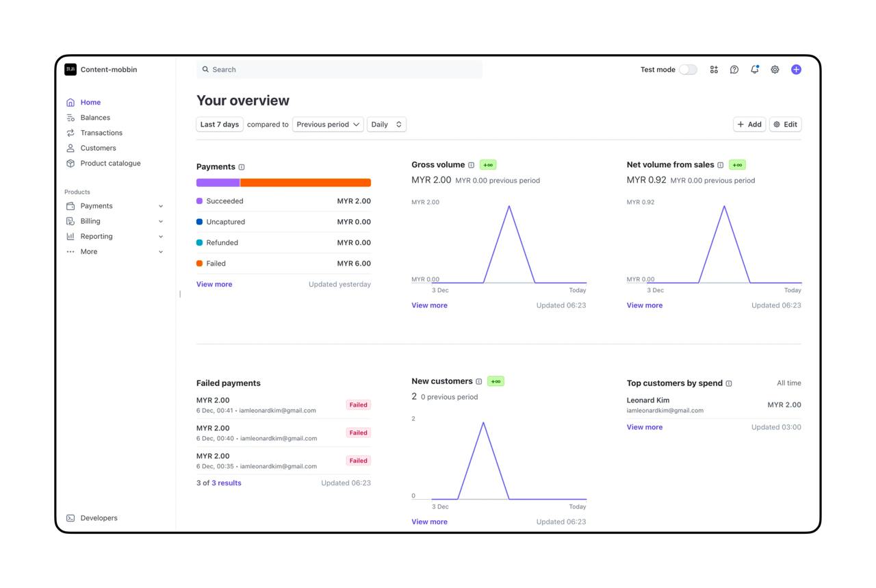Viewport: 876px width, 588px height.
Task: Open notifications bell icon
Action: click(755, 69)
